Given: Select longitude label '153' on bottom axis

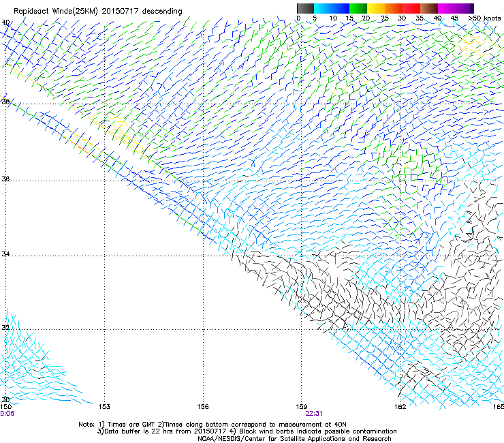Looking at the screenshot, I should (x=104, y=407).
